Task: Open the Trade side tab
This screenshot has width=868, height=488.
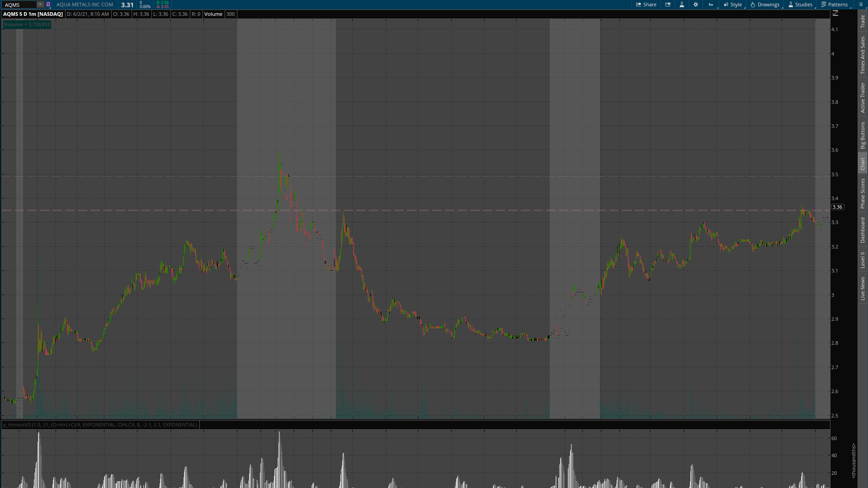Action: 863,21
